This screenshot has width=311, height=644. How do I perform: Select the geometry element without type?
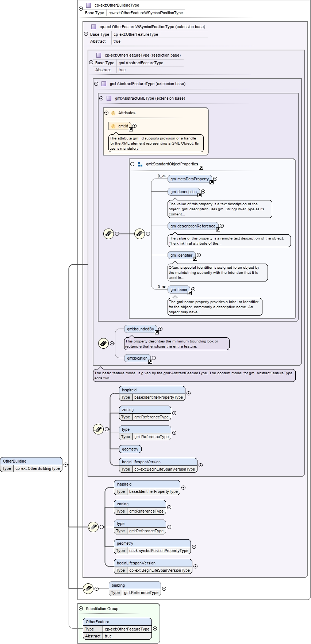pos(130,449)
